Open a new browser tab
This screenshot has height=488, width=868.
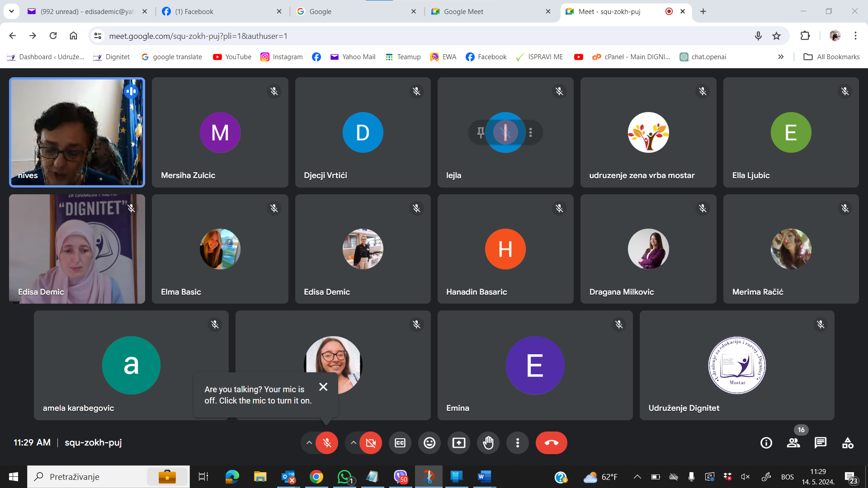[703, 11]
